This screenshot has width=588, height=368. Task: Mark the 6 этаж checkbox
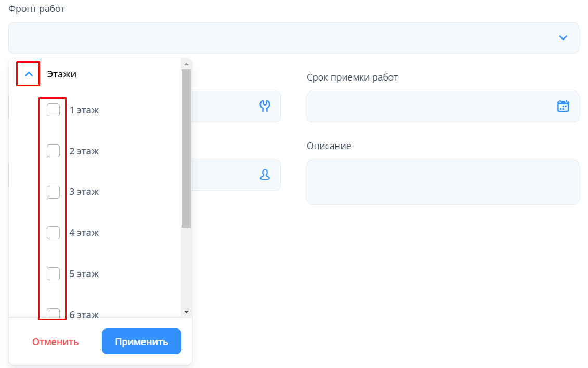[x=53, y=313]
